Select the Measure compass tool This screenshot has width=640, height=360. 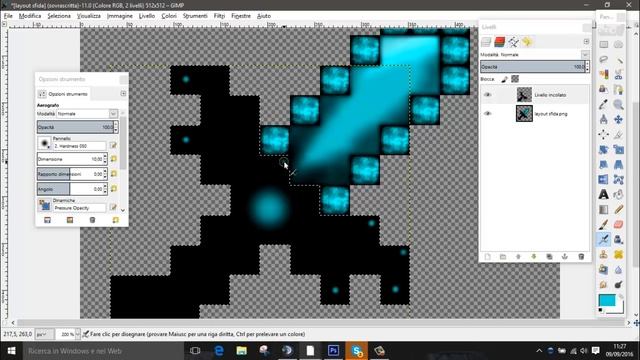click(x=604, y=119)
